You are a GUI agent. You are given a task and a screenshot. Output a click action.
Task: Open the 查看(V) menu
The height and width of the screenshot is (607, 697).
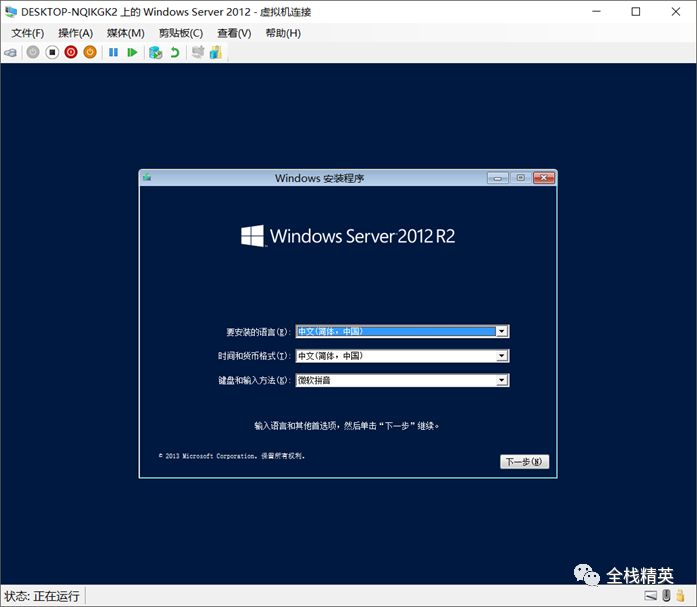pos(234,33)
